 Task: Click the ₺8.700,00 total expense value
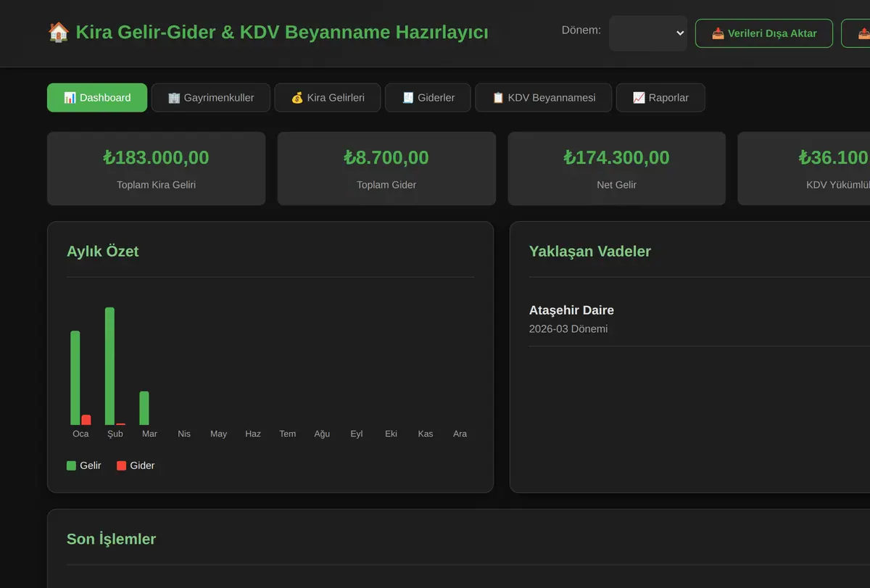386,157
